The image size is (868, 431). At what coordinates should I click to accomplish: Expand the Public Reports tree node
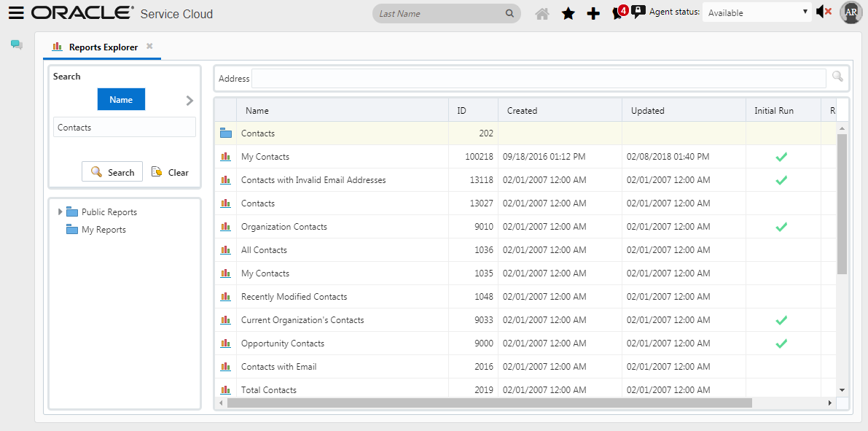click(60, 211)
